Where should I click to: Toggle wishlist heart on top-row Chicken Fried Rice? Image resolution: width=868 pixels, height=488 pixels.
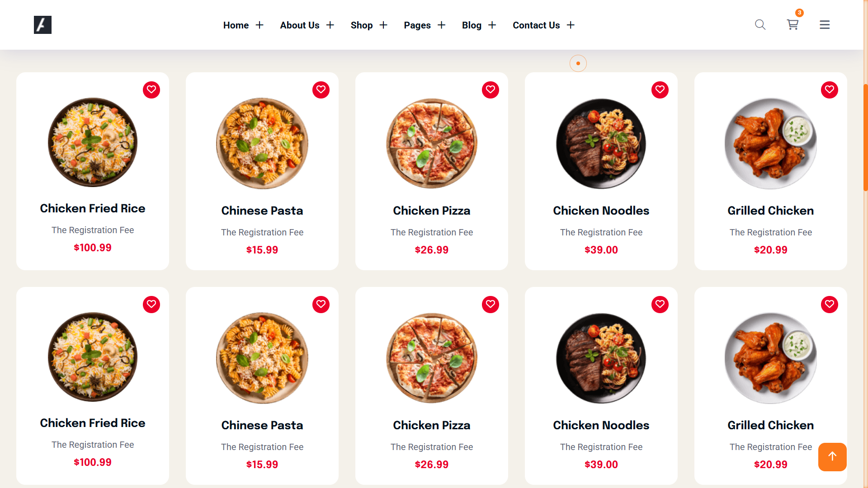tap(151, 89)
